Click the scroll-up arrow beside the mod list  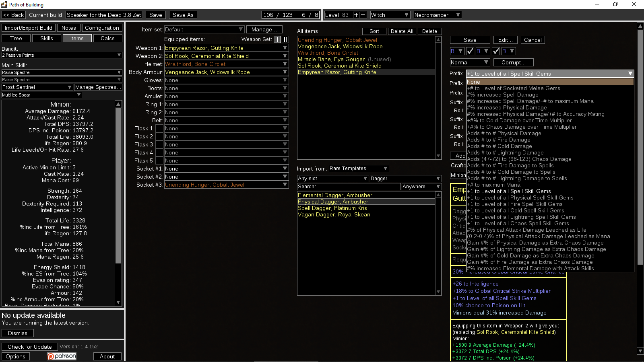640,25
